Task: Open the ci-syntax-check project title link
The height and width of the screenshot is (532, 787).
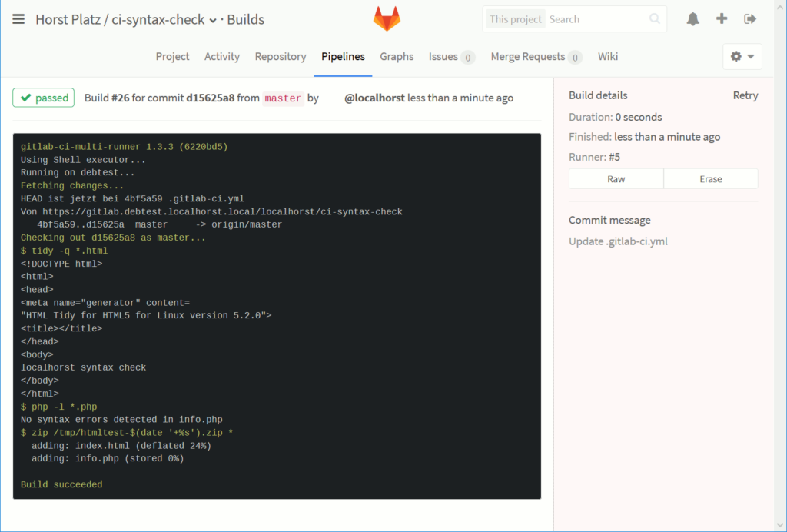Action: coord(158,19)
